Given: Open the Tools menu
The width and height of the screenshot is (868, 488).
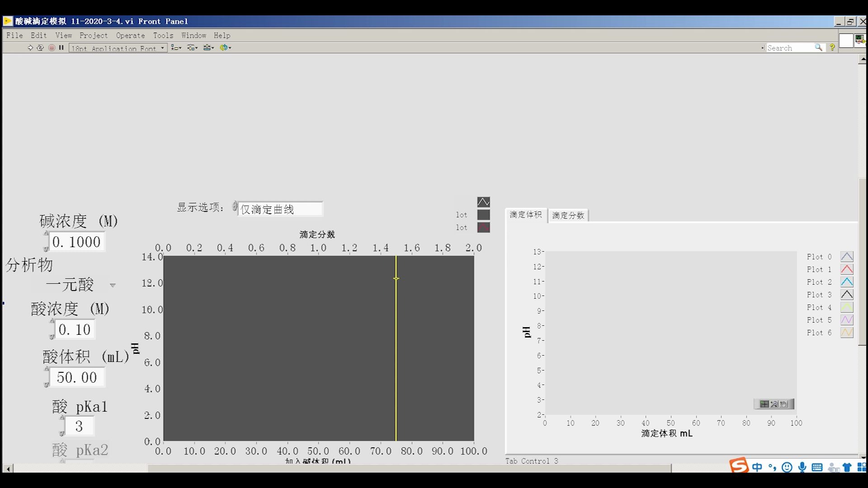Looking at the screenshot, I should tap(163, 35).
